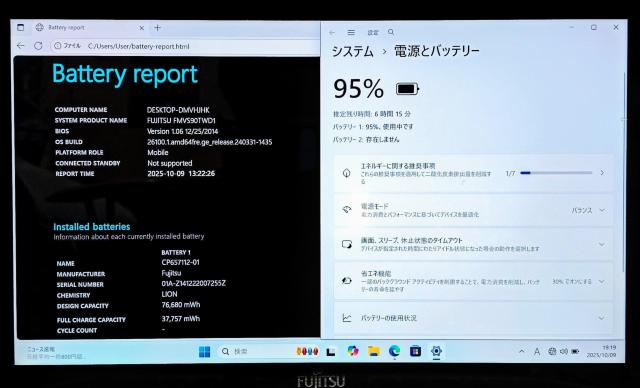Click the battery tray icon

pos(575,351)
